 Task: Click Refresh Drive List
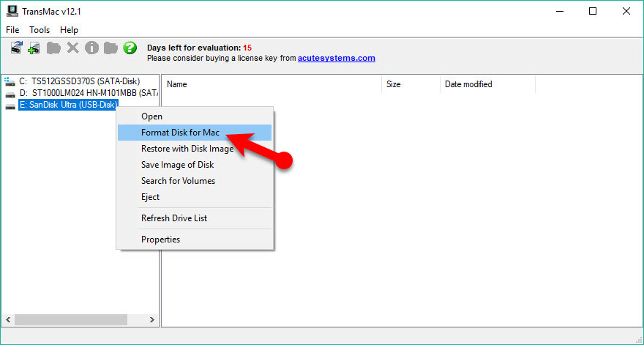point(195,218)
